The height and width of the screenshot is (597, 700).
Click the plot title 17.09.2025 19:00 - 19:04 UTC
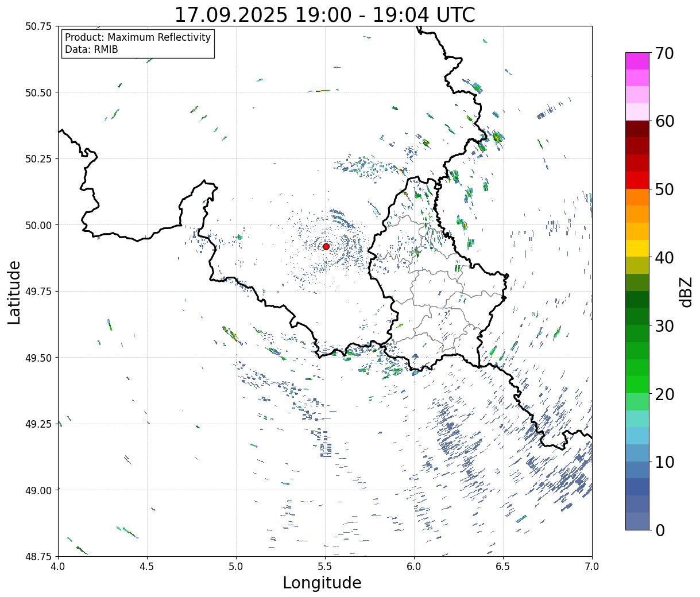[x=324, y=15]
